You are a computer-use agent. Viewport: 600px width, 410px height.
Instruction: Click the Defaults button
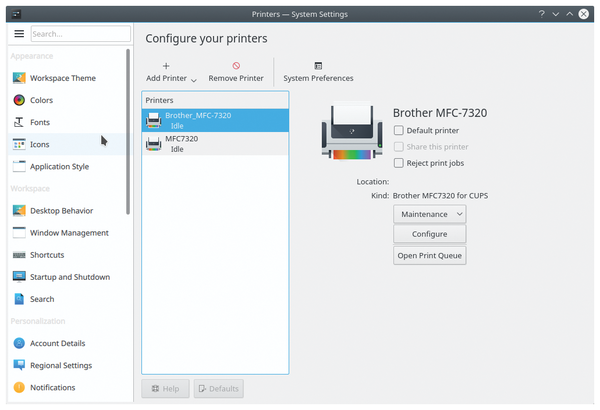pyautogui.click(x=218, y=389)
